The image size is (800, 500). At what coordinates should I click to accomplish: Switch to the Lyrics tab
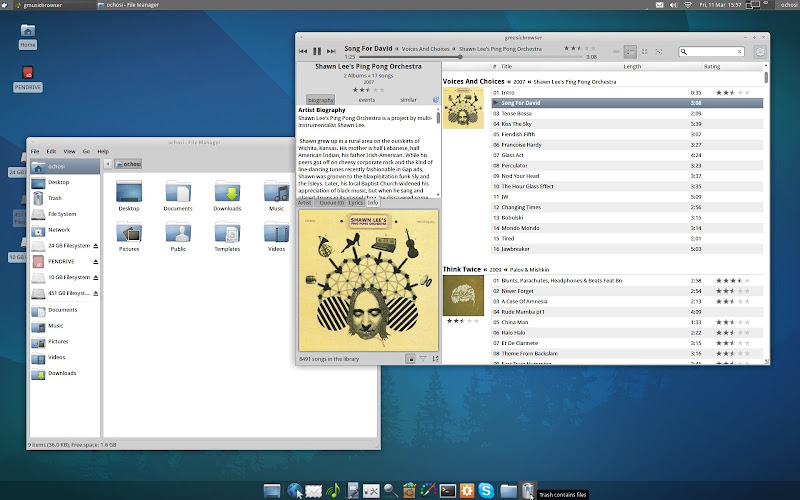pyautogui.click(x=355, y=203)
